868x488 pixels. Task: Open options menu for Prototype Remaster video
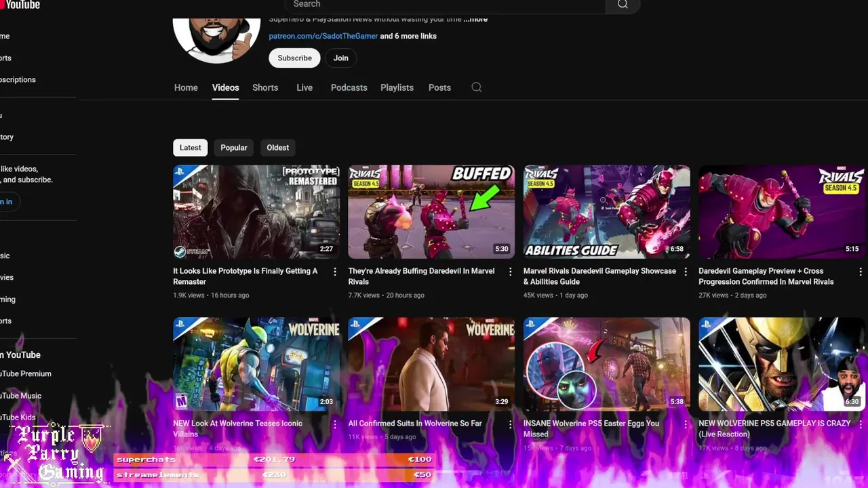(x=335, y=271)
